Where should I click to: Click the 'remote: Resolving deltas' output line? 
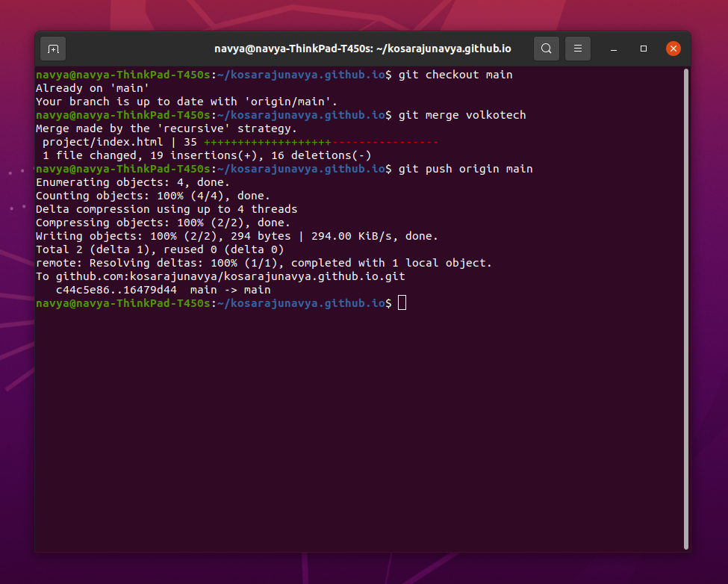point(264,263)
